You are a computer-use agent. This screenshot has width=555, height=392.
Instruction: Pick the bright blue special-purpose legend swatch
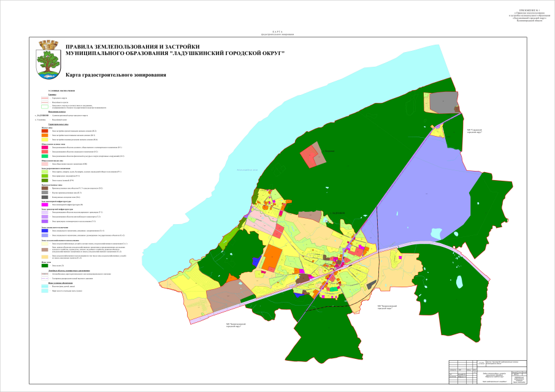(x=45, y=230)
